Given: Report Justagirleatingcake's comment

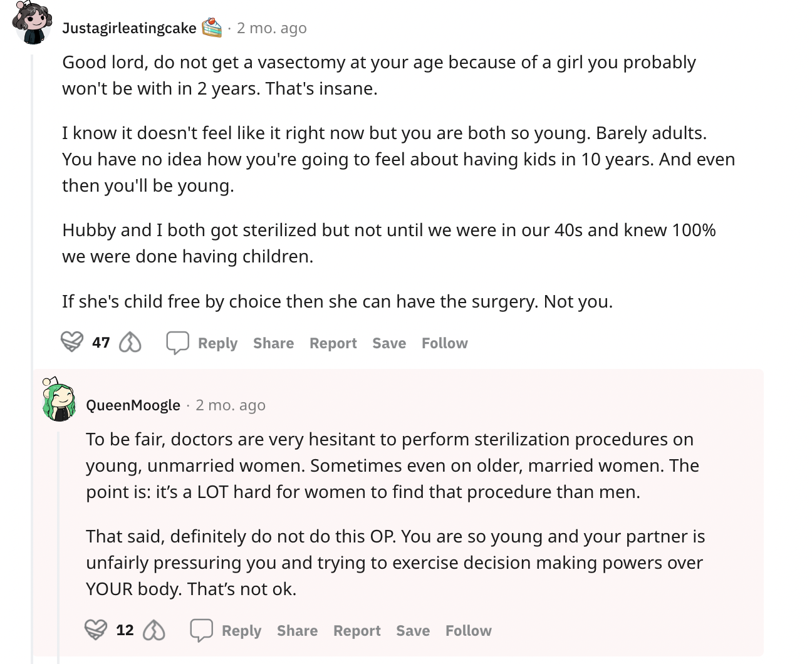Looking at the screenshot, I should [333, 343].
